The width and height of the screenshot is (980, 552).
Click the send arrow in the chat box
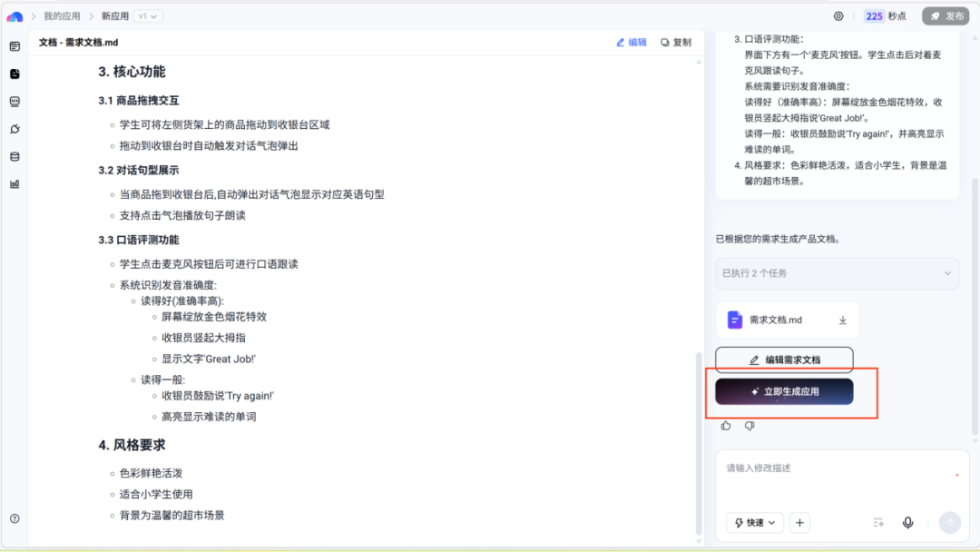949,521
